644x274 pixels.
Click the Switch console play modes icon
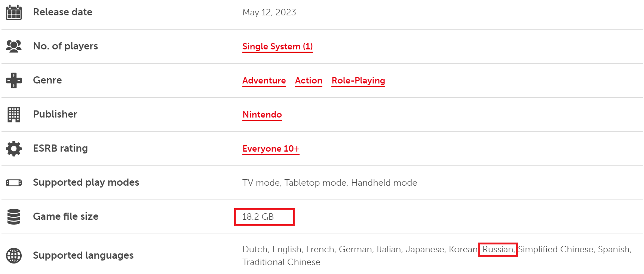click(14, 183)
